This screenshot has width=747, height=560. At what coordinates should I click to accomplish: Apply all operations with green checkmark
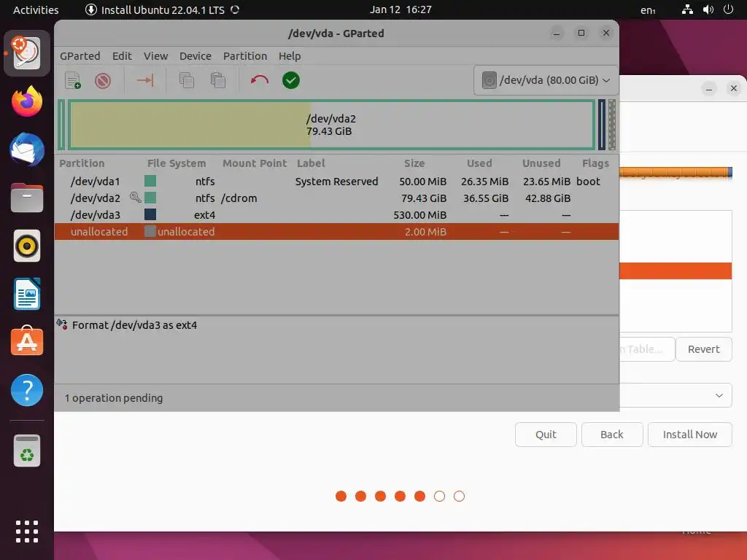click(x=290, y=80)
